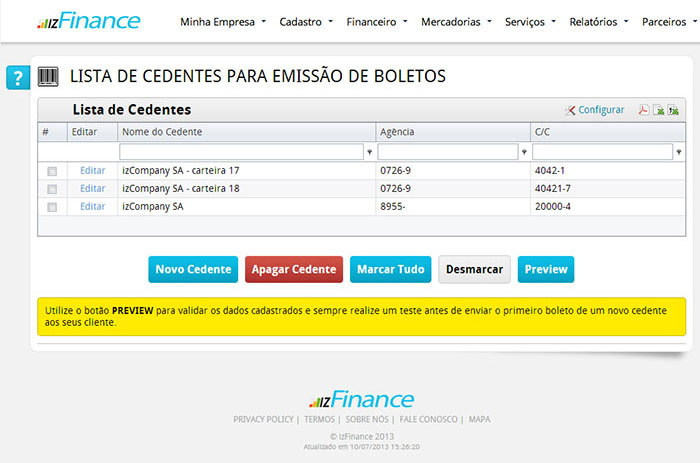The width and height of the screenshot is (700, 463).
Task: Click agency 0726-9 in the carteira 17 row
Action: coord(395,171)
